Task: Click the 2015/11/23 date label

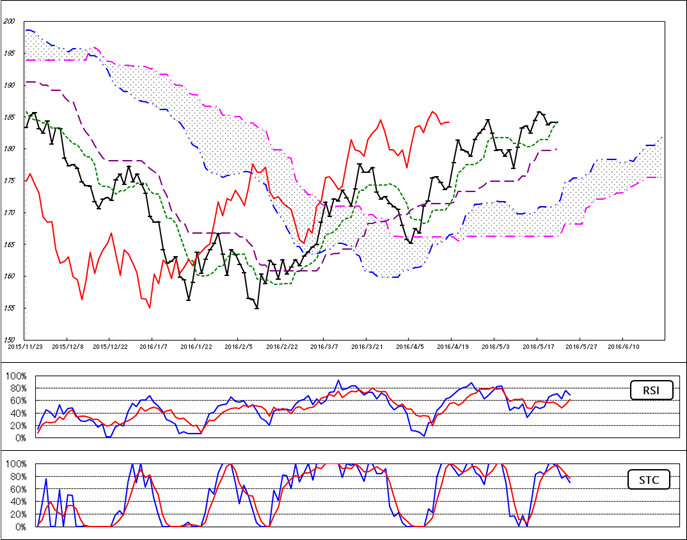Action: [x=24, y=346]
